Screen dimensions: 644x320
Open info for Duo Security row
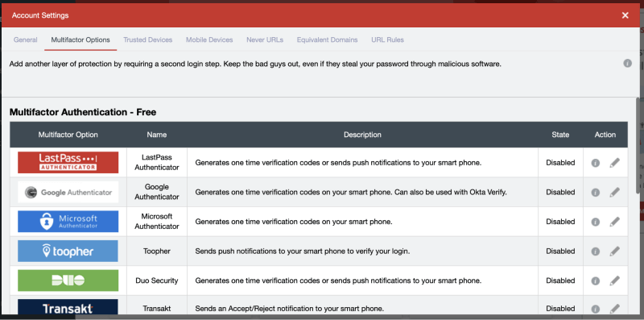pyautogui.click(x=596, y=281)
